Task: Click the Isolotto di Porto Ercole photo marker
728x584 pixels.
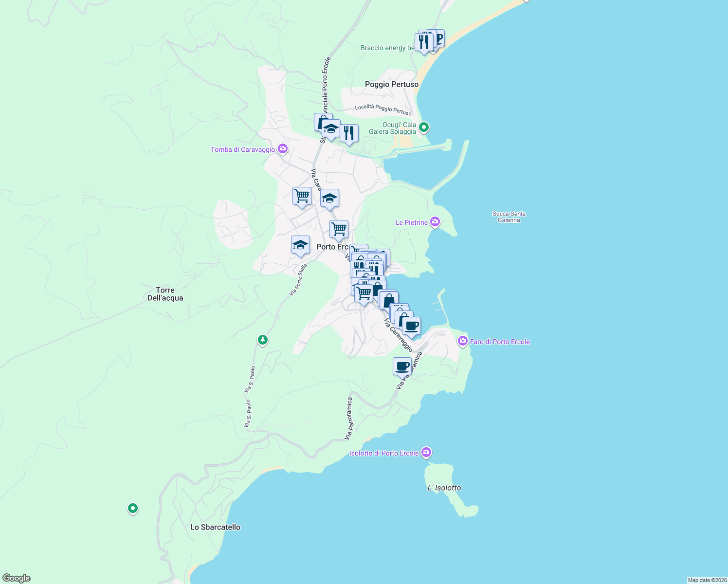Action: pyautogui.click(x=425, y=452)
